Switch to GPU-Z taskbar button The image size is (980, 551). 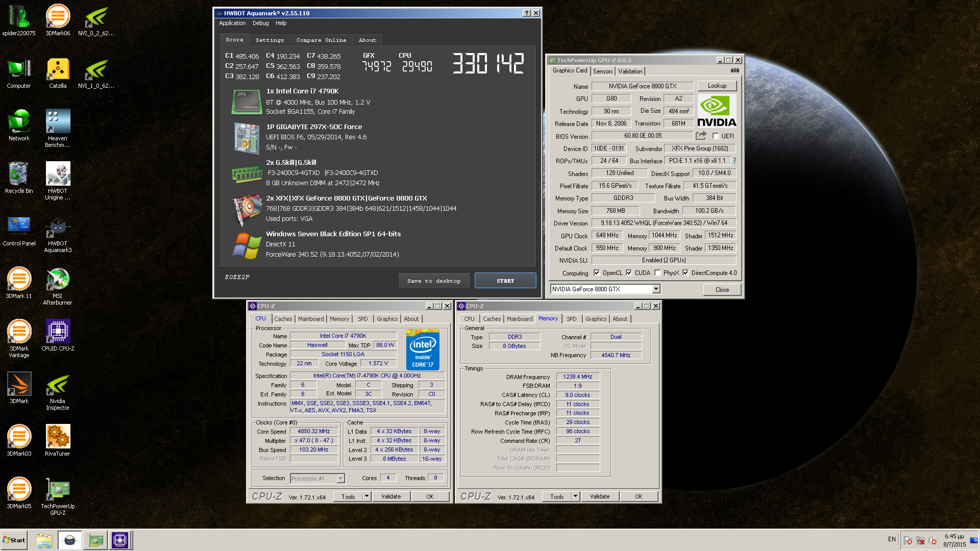(x=95, y=540)
